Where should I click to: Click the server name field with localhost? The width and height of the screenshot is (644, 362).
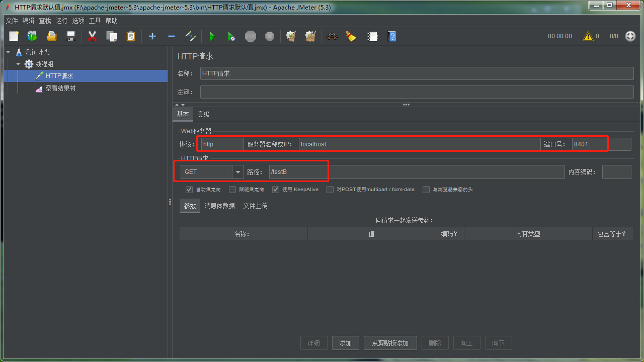[420, 144]
